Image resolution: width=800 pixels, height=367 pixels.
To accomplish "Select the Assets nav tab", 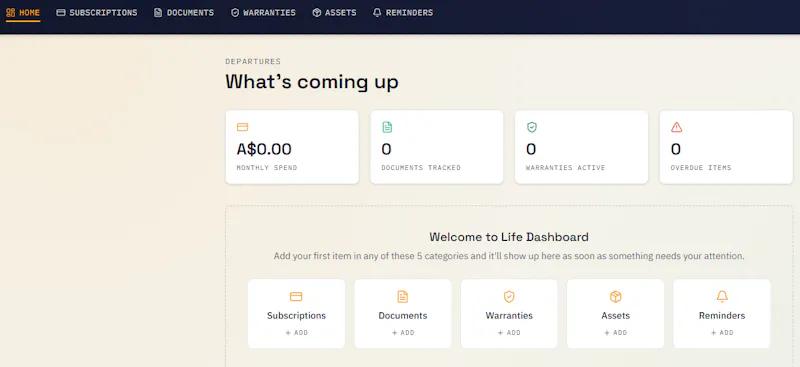I will click(x=334, y=13).
